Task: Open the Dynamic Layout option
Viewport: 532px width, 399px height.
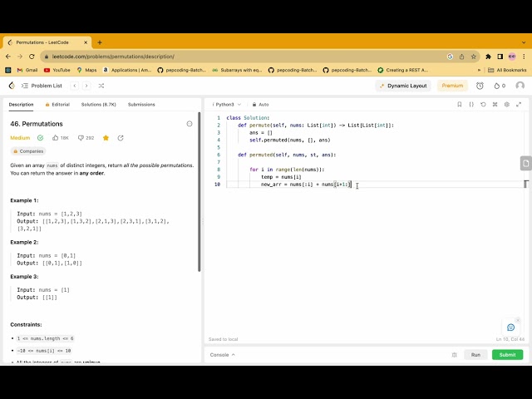Action: (403, 86)
